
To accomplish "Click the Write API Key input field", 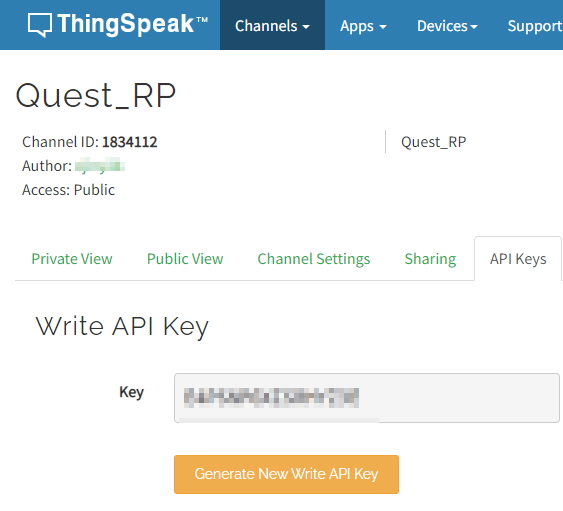I will (x=367, y=398).
